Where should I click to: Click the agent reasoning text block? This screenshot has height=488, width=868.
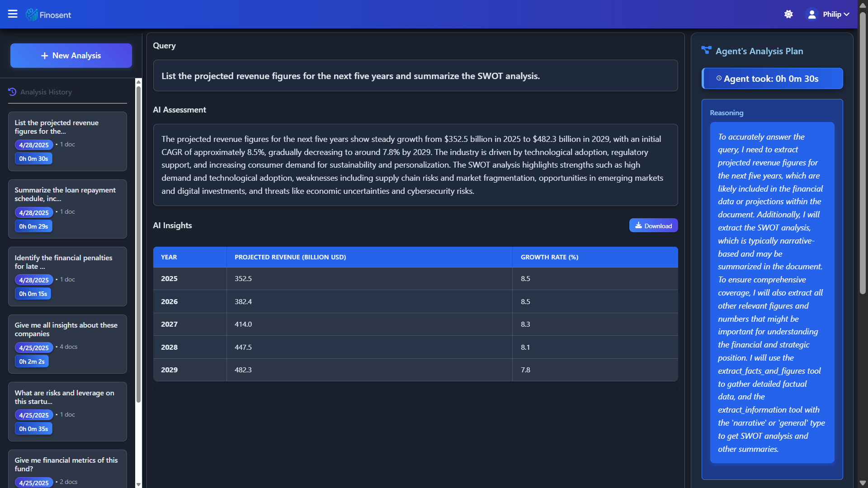(x=772, y=293)
